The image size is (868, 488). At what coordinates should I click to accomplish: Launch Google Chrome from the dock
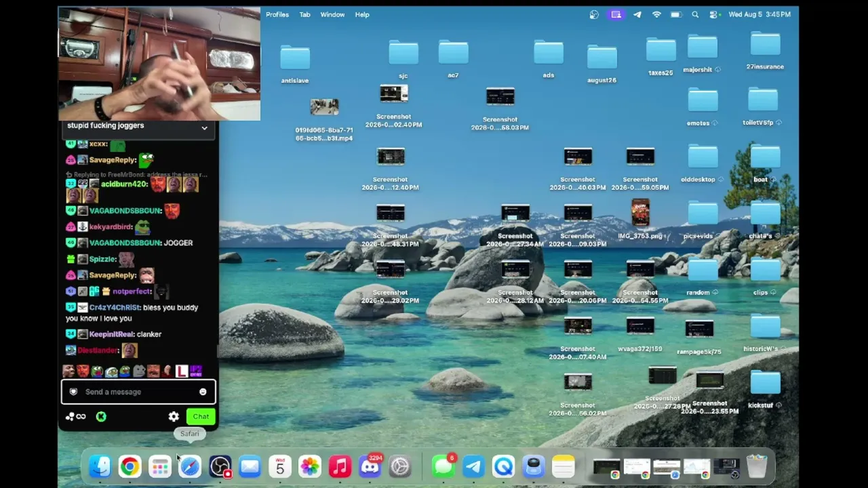tap(130, 466)
